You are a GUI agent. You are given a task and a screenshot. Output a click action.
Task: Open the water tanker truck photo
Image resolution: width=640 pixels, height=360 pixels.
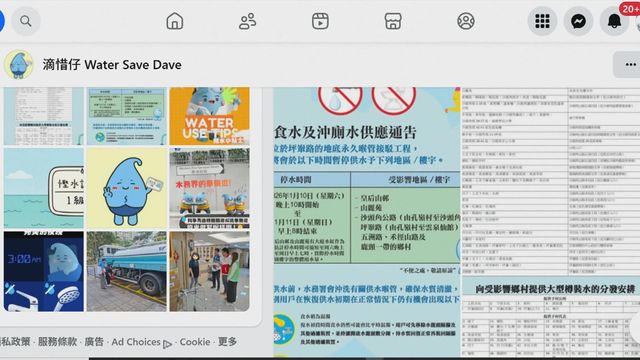(x=127, y=271)
